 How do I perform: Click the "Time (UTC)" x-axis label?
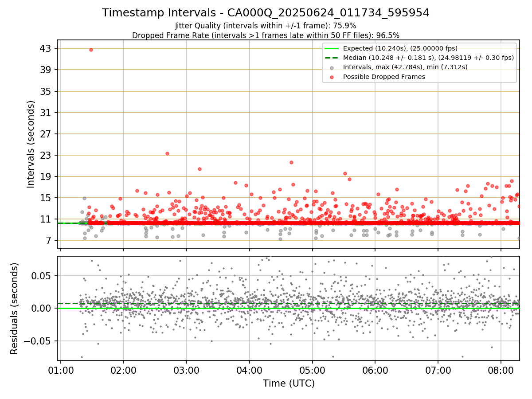coord(289,383)
